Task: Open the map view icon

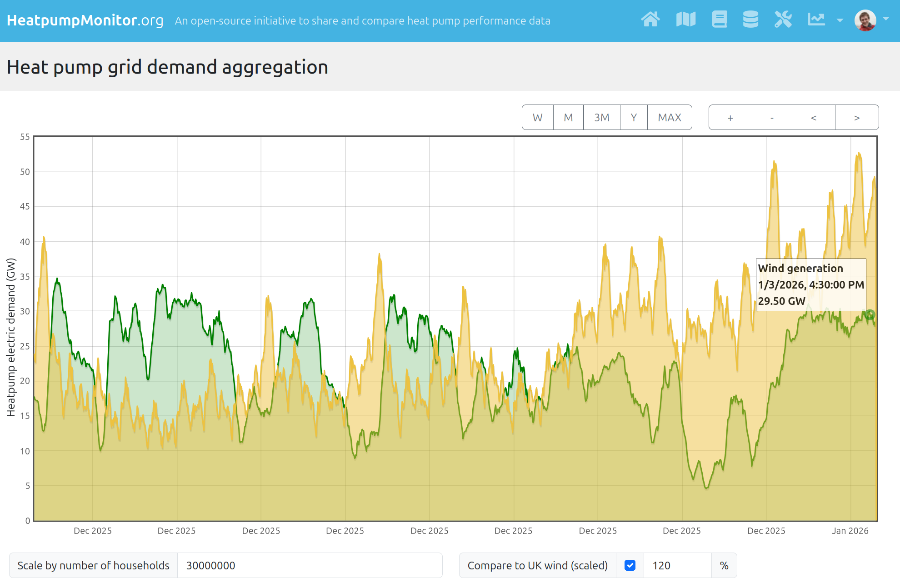Action: pyautogui.click(x=685, y=20)
